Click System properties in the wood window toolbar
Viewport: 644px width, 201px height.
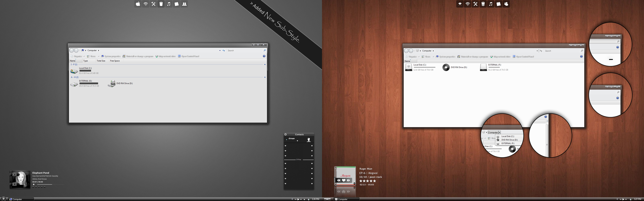445,56
